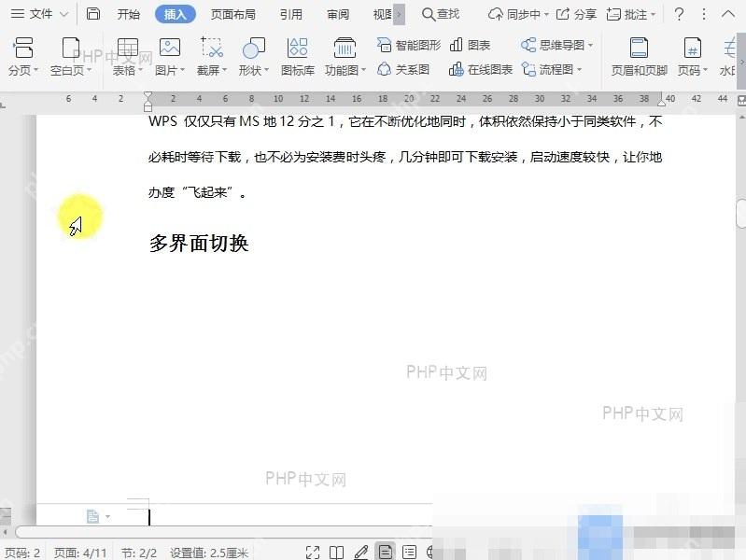The height and width of the screenshot is (560, 746).
Task: Open the 文件 menu
Action: 39,14
